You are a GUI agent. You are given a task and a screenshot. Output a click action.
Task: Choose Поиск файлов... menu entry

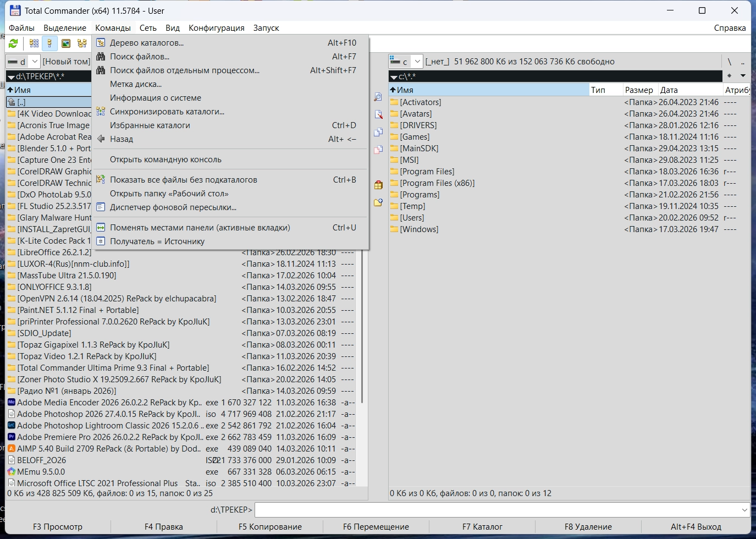(230, 56)
